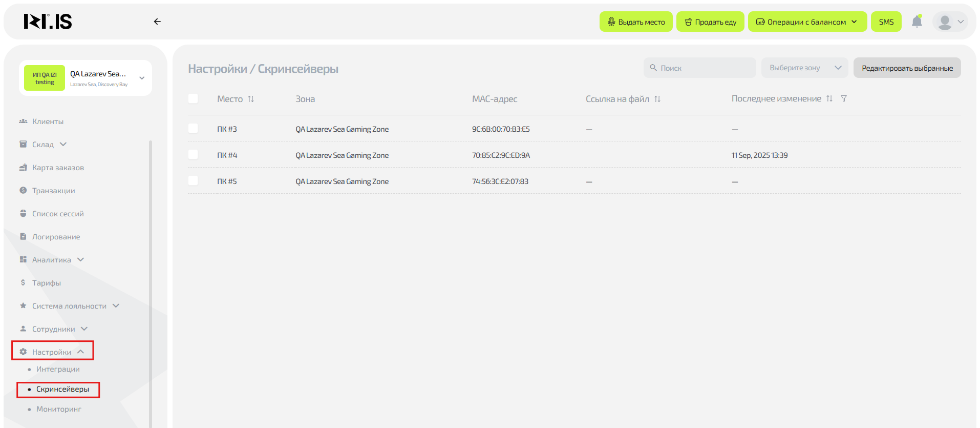Image resolution: width=980 pixels, height=428 pixels.
Task: Go to Транзакции in the sidebar
Action: pos(53,191)
